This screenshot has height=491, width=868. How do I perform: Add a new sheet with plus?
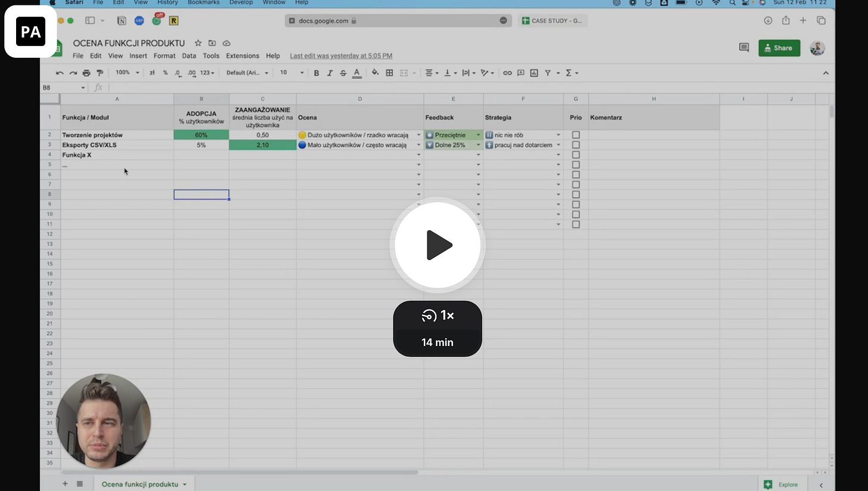coord(65,484)
